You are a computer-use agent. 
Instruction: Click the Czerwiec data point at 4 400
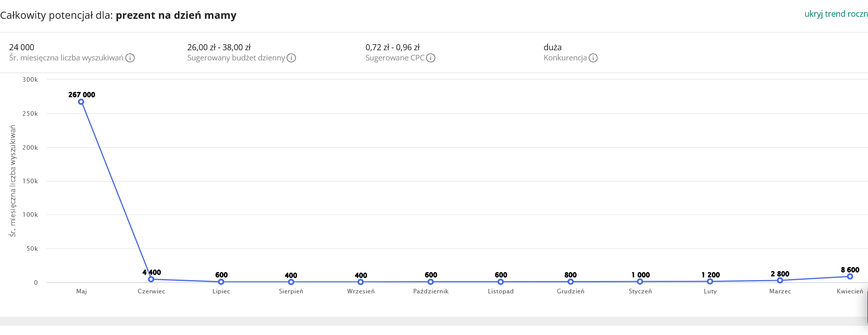pos(151,279)
